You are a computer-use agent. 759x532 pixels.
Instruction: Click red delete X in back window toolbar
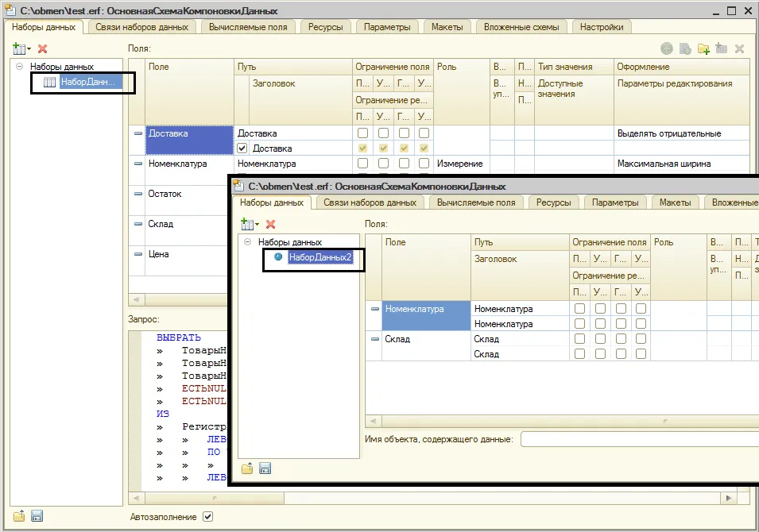(43, 49)
